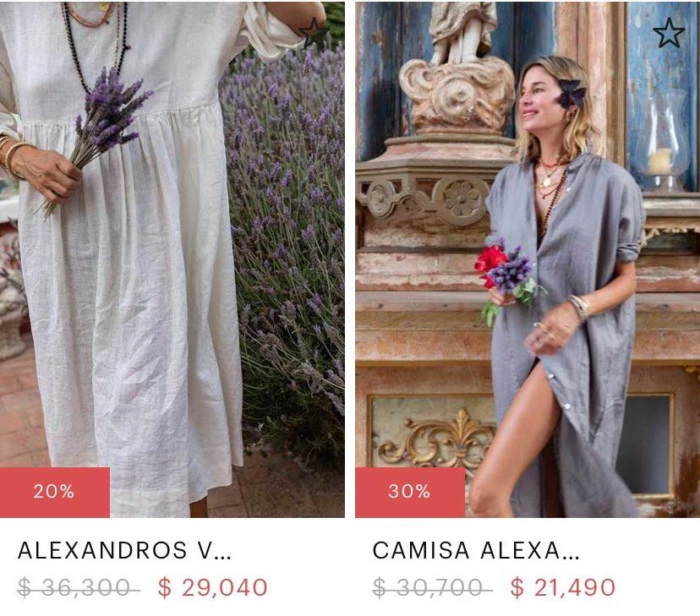Tap the red 20% discount badge
700x616 pixels.
(x=55, y=492)
